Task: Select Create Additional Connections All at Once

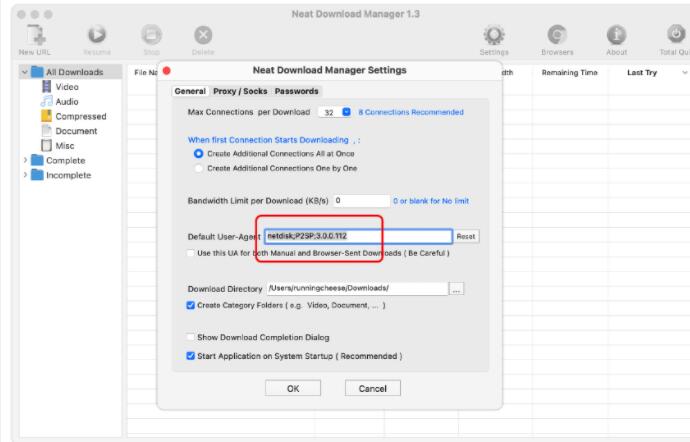Action: pos(198,153)
